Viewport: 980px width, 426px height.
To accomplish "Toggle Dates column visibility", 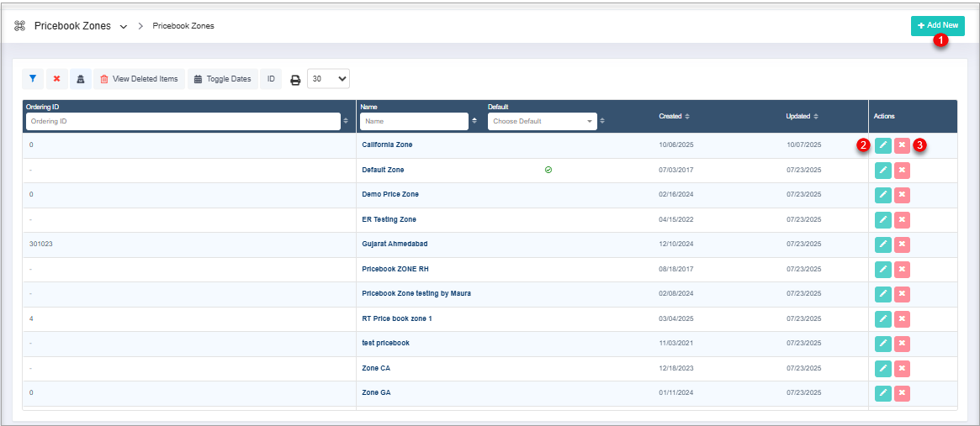I will [222, 79].
